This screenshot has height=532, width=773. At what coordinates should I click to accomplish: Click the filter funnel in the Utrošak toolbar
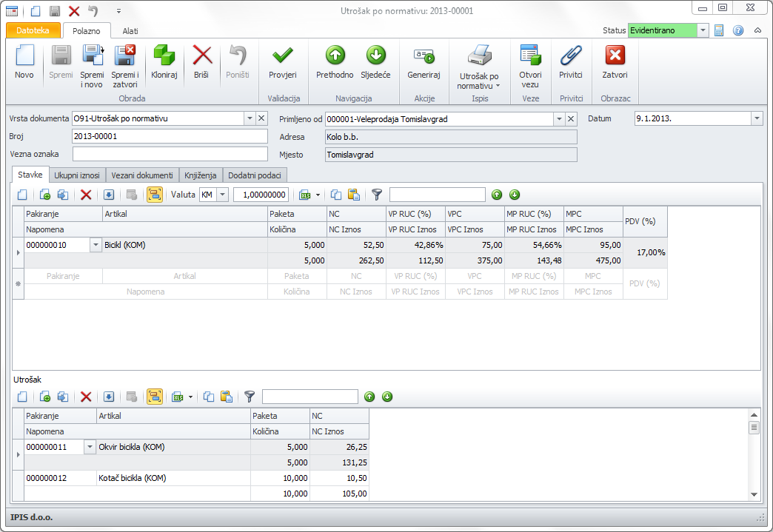click(250, 397)
